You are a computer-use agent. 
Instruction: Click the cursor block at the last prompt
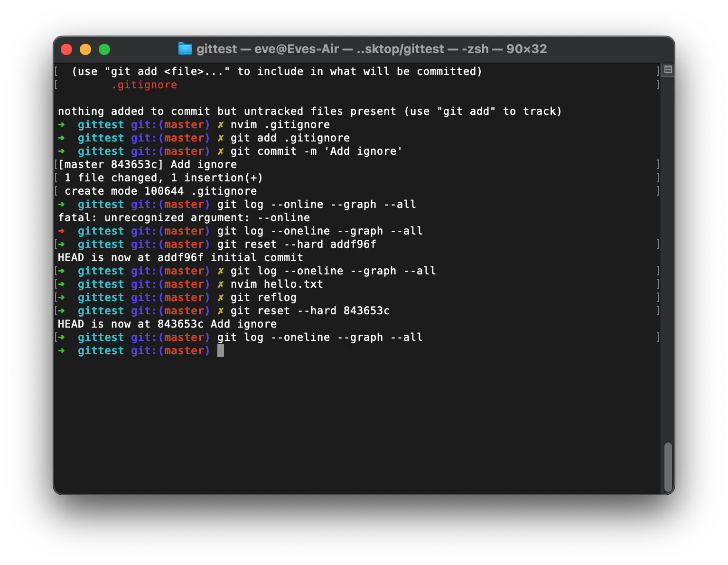[x=221, y=351]
